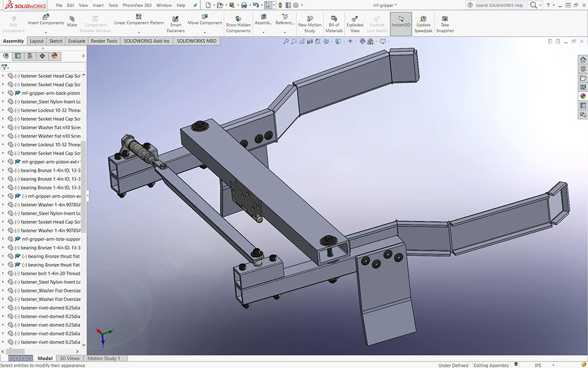The height and width of the screenshot is (368, 588).
Task: Open the 3D Views tab
Action: (69, 359)
